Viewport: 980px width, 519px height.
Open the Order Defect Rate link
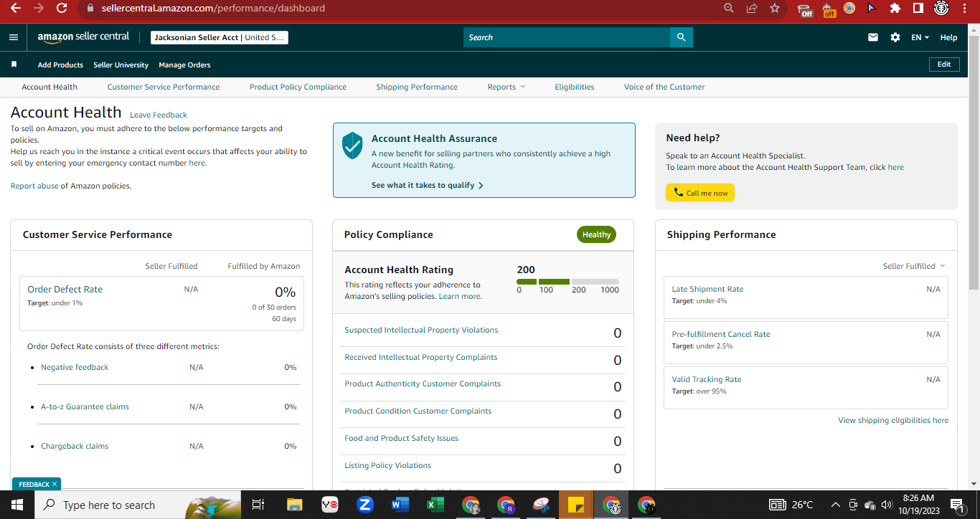65,289
